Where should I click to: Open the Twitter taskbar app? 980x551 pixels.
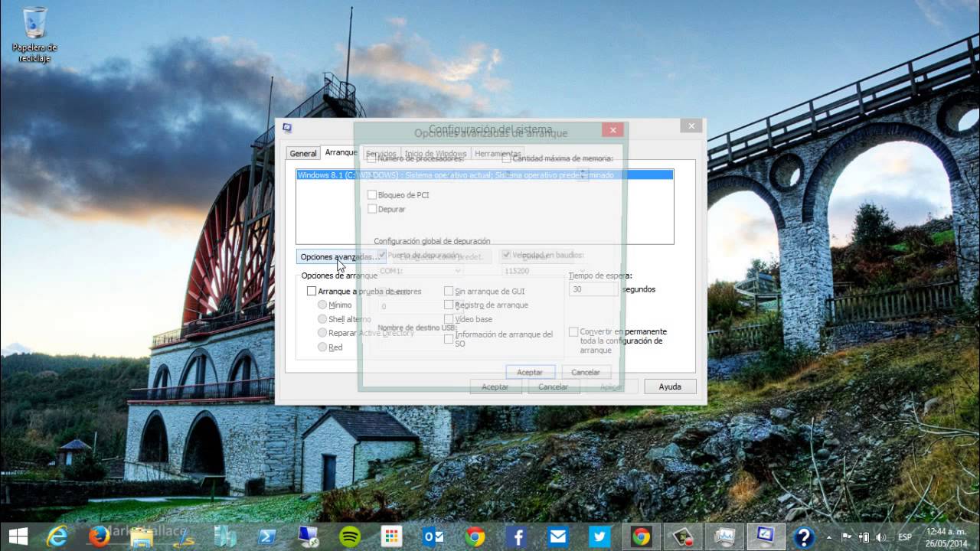(599, 536)
